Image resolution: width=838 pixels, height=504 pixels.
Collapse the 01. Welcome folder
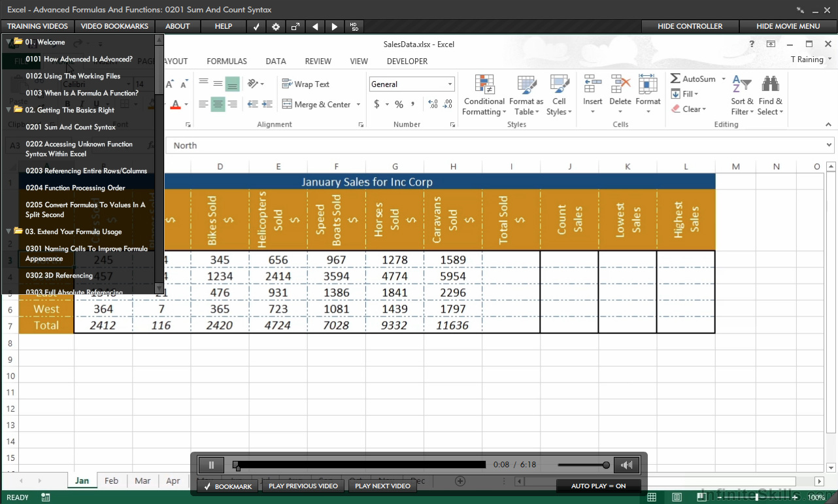9,42
